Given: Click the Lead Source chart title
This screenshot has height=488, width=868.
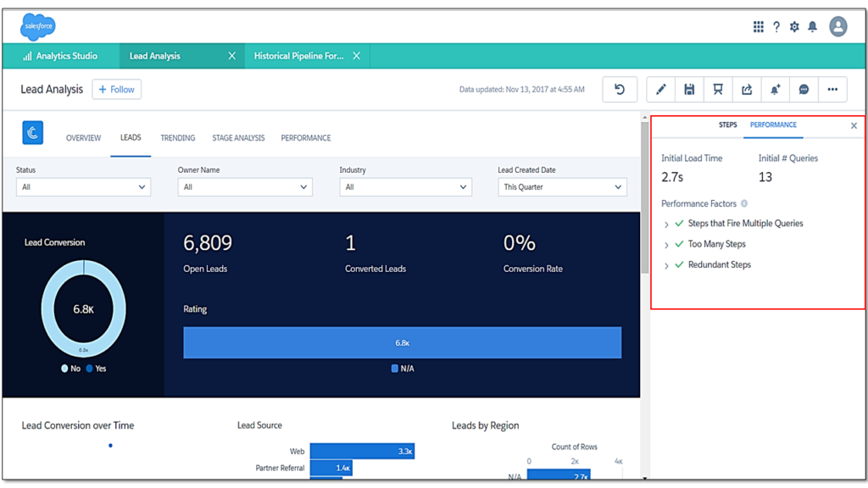Looking at the screenshot, I should [x=259, y=425].
